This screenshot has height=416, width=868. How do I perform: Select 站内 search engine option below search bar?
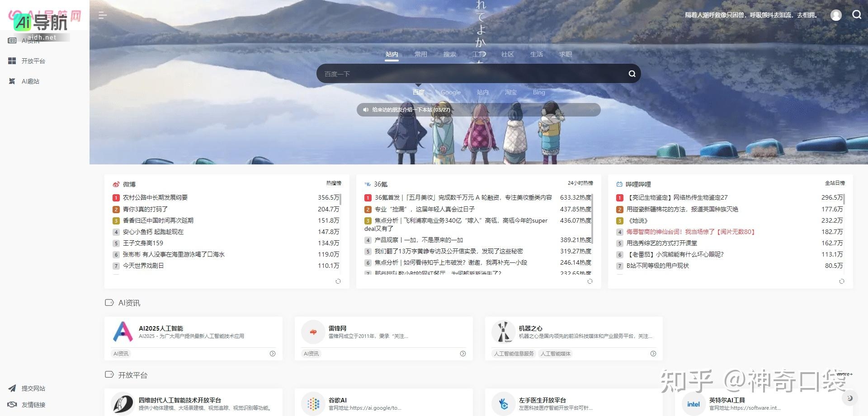(x=482, y=92)
